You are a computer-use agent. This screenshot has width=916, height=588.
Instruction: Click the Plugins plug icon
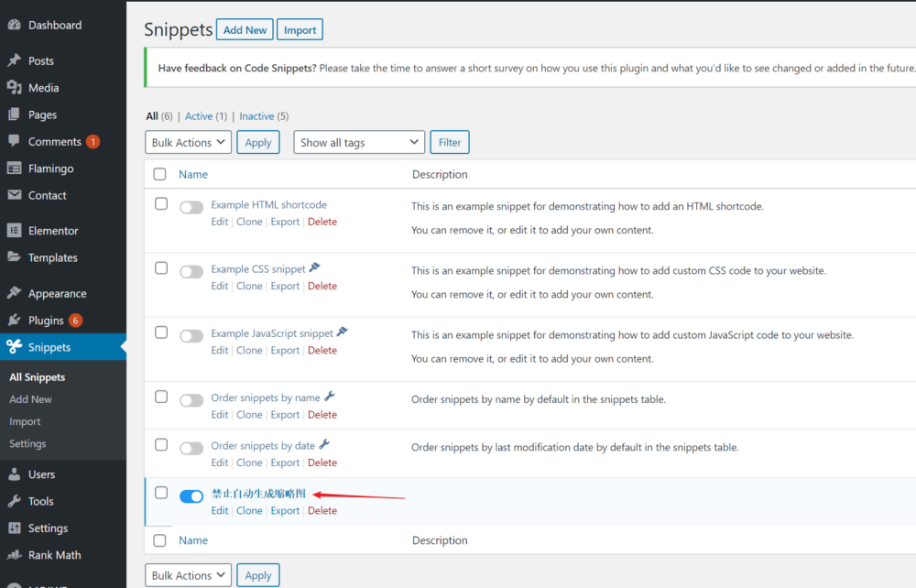tap(14, 320)
